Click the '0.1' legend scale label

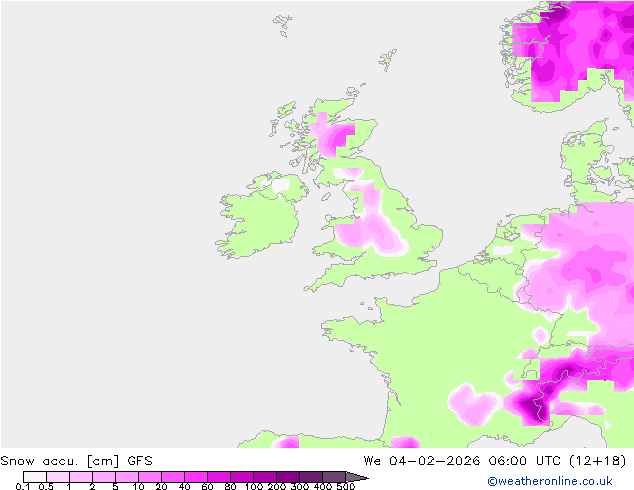(23, 486)
